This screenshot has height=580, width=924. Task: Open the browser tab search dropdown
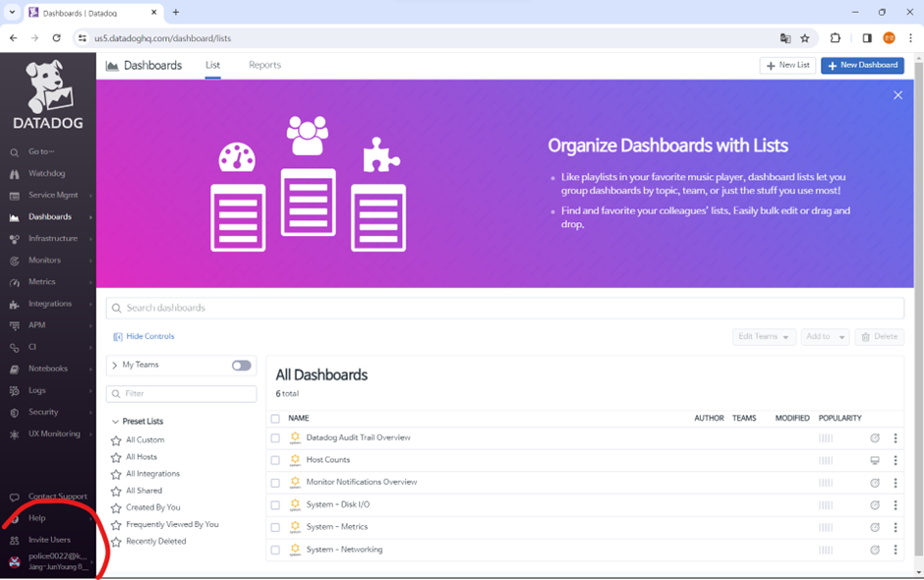pos(12,12)
